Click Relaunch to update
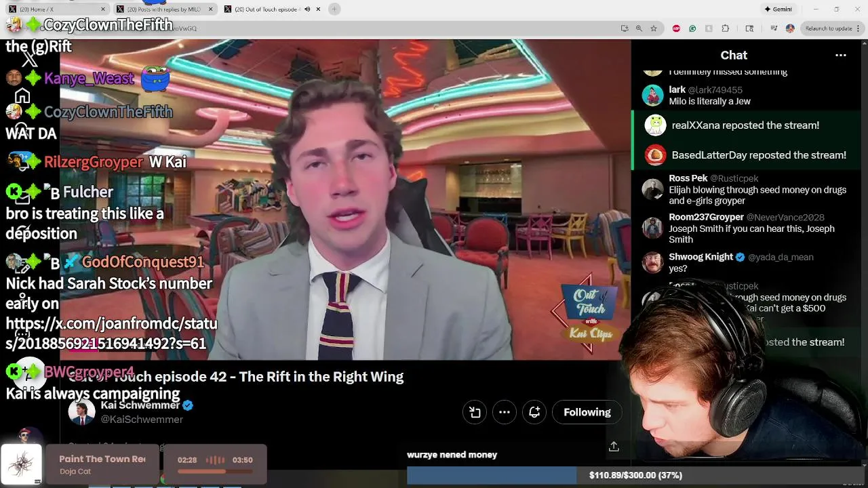Viewport: 868px width, 488px height. tap(829, 28)
